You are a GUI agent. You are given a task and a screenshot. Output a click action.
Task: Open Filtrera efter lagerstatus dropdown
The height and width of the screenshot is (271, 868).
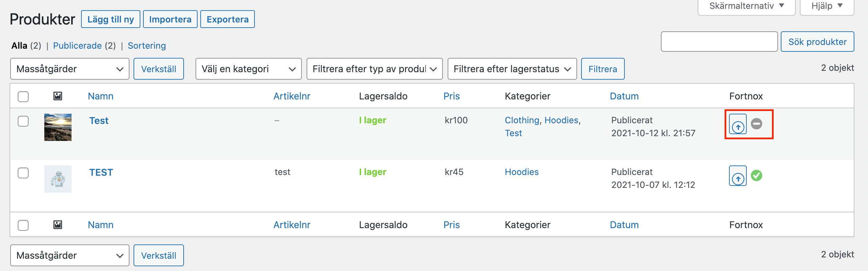point(512,69)
